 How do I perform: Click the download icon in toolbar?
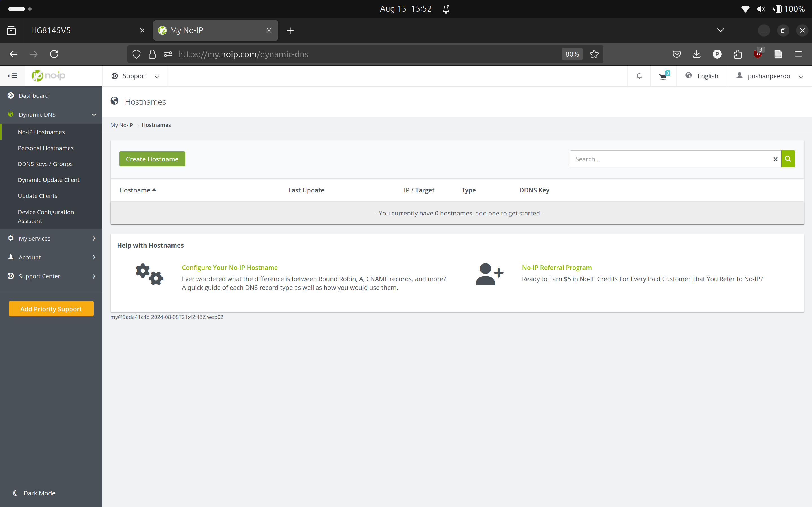(697, 54)
